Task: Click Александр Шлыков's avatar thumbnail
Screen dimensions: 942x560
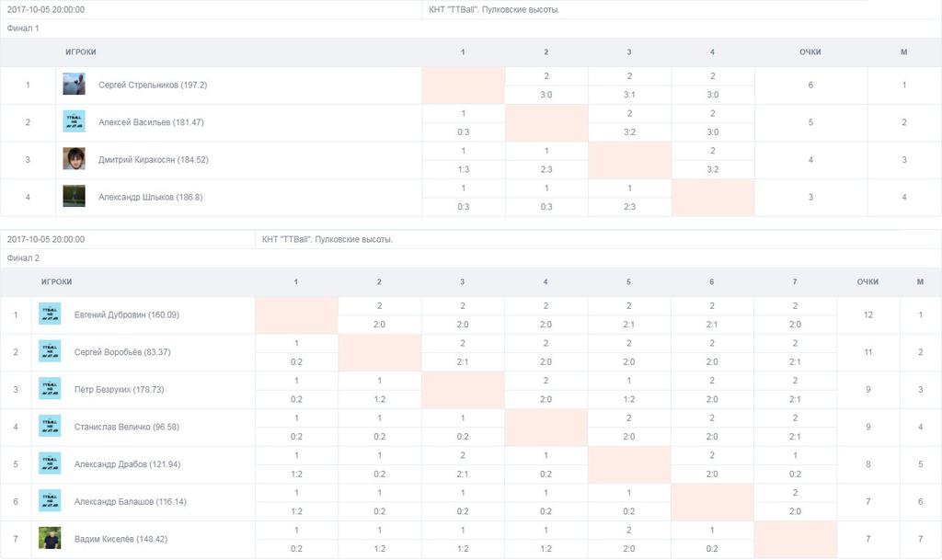Action: pos(74,196)
